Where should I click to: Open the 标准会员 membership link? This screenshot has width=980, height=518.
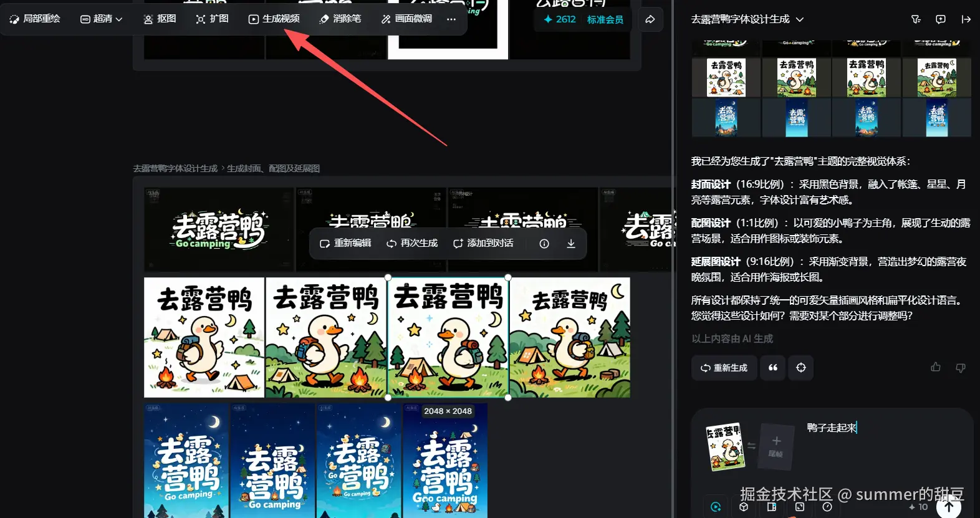(605, 19)
